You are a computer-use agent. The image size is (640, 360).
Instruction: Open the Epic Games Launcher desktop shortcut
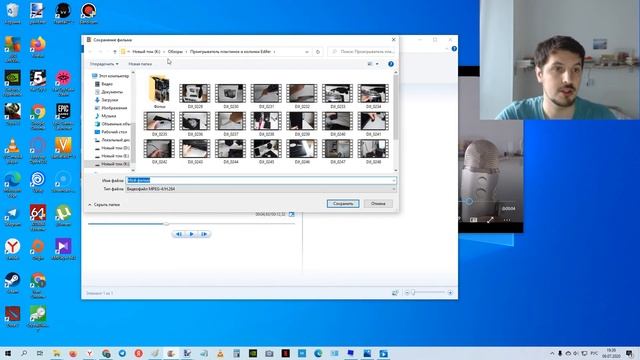click(x=63, y=116)
